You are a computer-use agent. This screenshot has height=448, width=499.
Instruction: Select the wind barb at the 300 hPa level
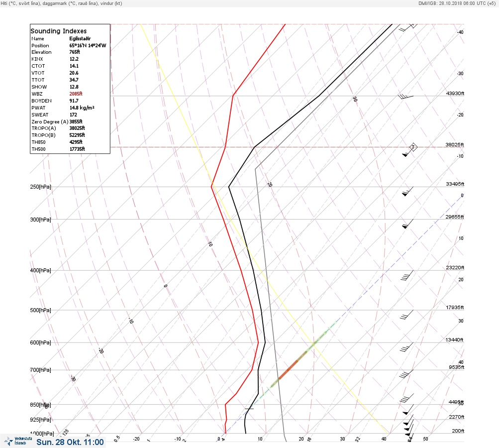click(407, 224)
